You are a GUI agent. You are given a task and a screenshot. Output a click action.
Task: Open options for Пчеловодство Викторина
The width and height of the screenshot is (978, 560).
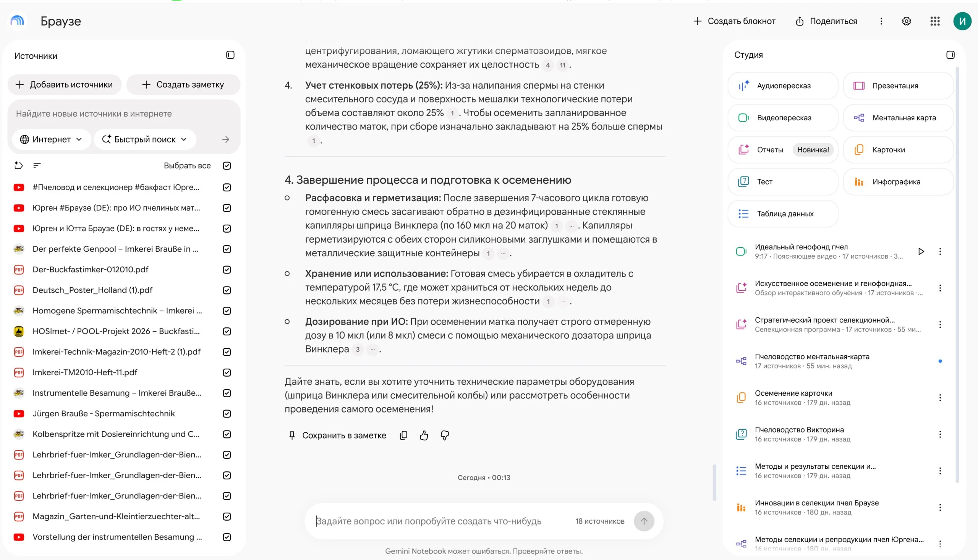tap(940, 434)
